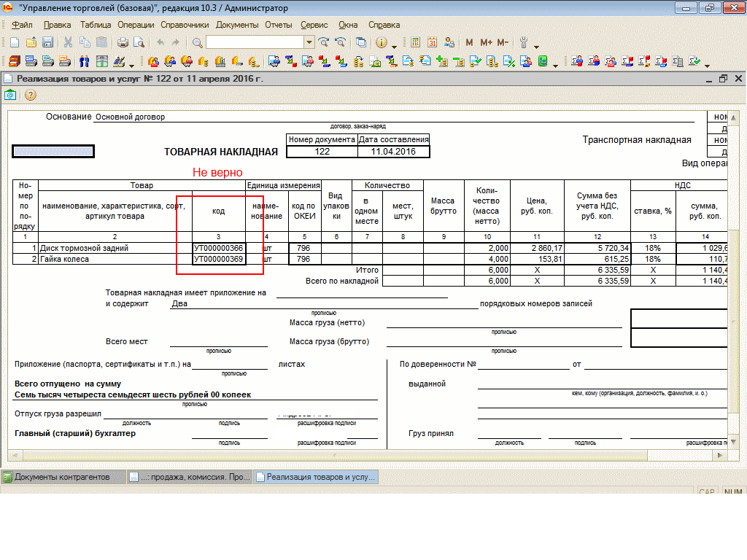Open the Документы menu
747x560 pixels.
click(x=237, y=25)
